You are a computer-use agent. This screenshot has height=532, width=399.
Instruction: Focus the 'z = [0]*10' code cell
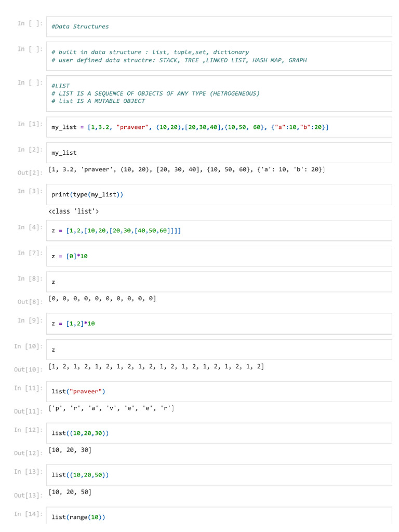coord(219,256)
